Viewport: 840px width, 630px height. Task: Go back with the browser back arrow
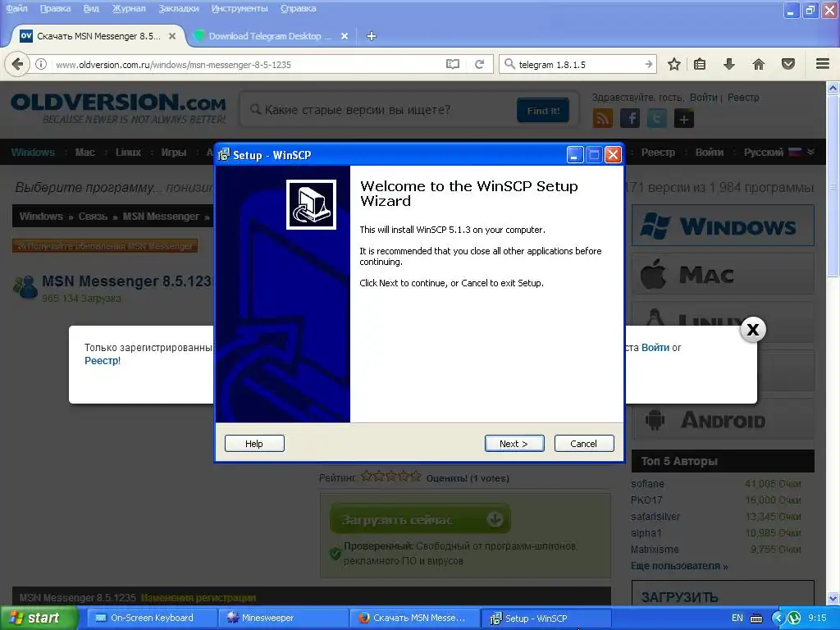coord(17,64)
